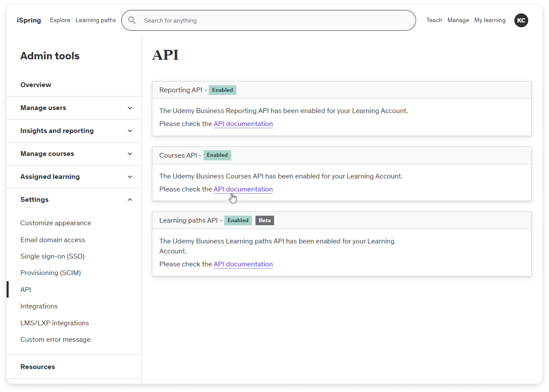Open the Teach page

click(434, 20)
